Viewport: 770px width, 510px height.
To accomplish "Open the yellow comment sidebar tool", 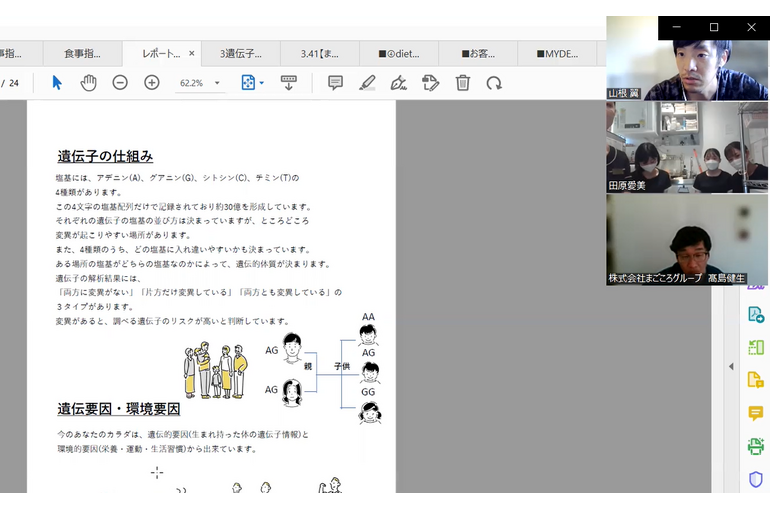I will click(x=756, y=413).
